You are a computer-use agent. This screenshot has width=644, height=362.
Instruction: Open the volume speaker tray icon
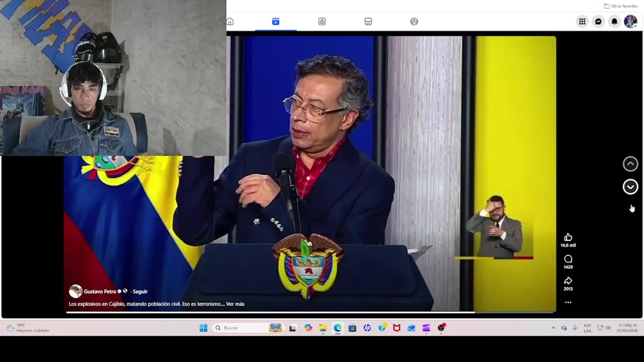608,328
